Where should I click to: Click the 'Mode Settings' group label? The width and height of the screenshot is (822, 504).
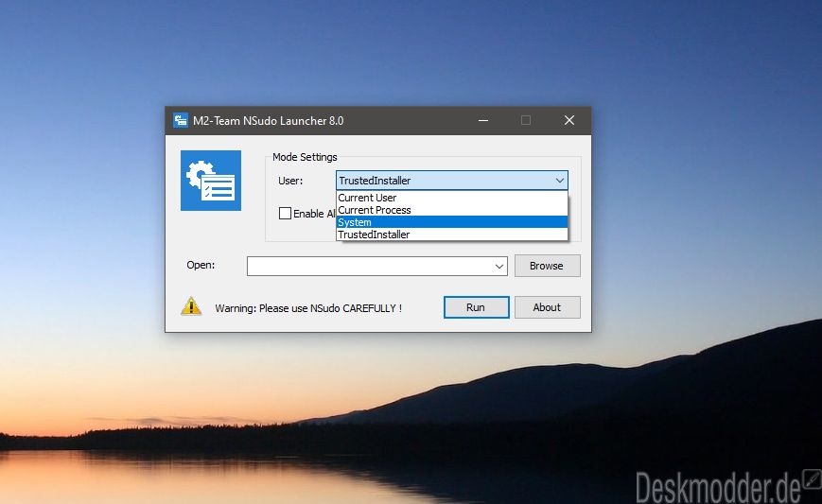point(305,157)
